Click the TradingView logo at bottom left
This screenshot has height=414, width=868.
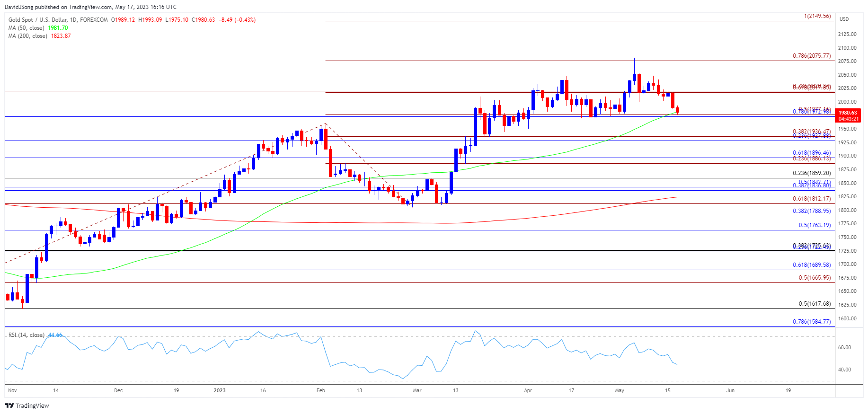tap(27, 405)
